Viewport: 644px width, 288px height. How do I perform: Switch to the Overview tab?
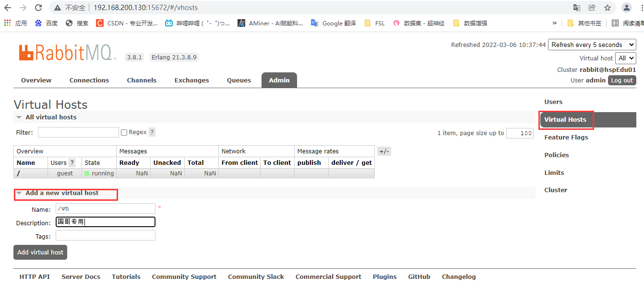click(x=36, y=80)
